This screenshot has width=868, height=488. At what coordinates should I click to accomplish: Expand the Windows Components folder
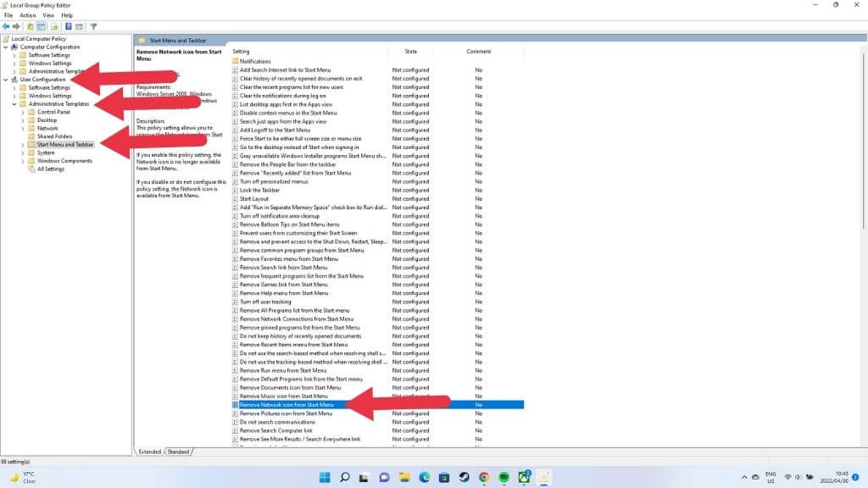(x=23, y=161)
